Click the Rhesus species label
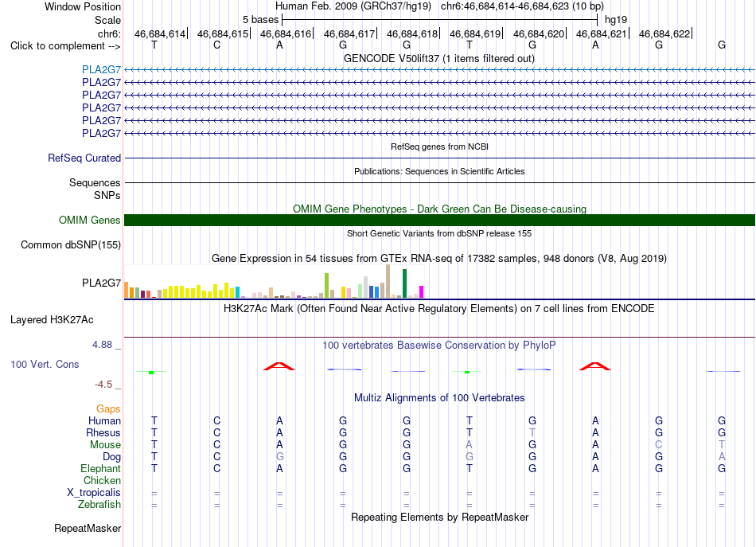The image size is (756, 547). (x=103, y=432)
